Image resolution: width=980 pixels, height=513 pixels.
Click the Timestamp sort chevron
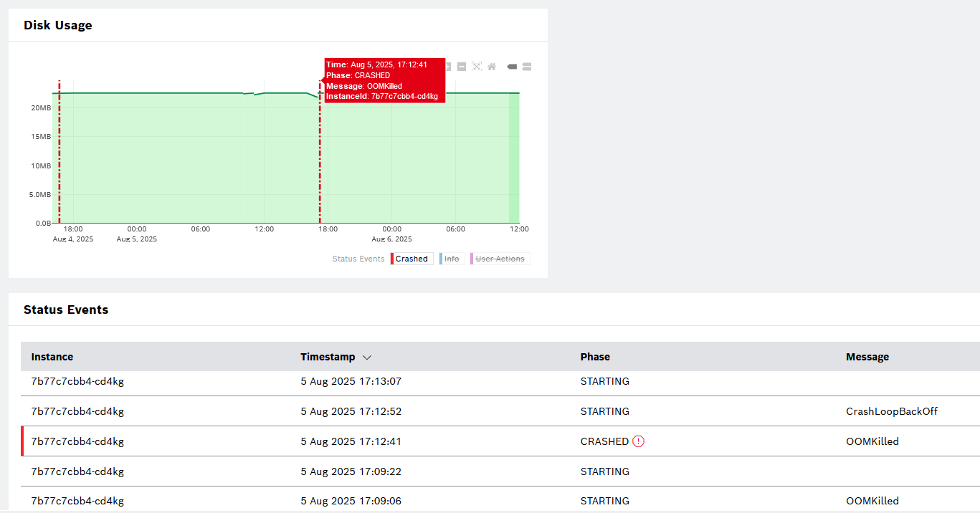(367, 357)
